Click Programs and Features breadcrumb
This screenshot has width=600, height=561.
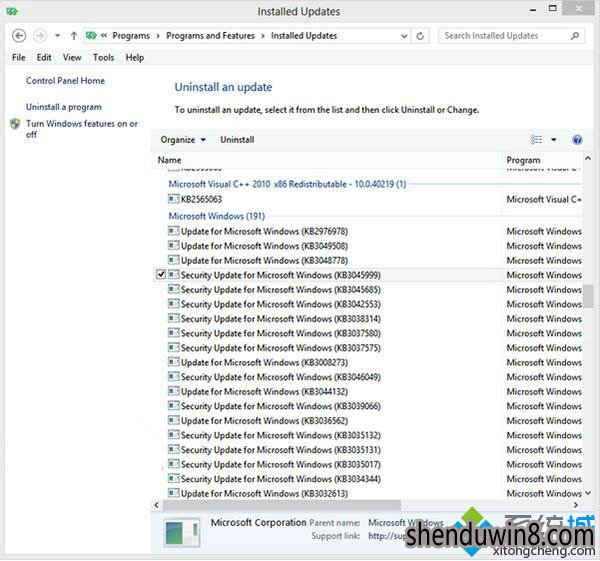(210, 36)
